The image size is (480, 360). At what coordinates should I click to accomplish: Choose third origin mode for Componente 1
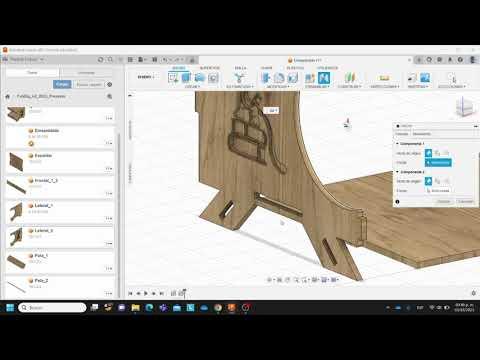446,153
